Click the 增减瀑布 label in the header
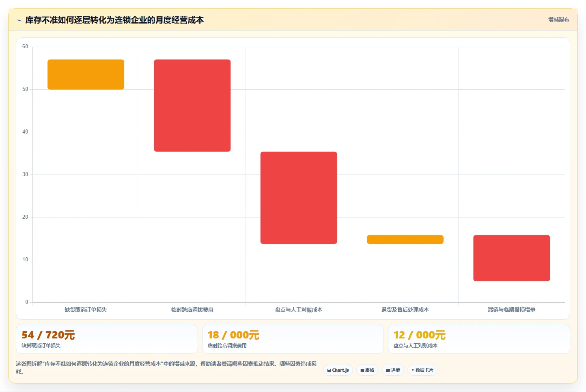This screenshot has height=392, width=586. 558,19
